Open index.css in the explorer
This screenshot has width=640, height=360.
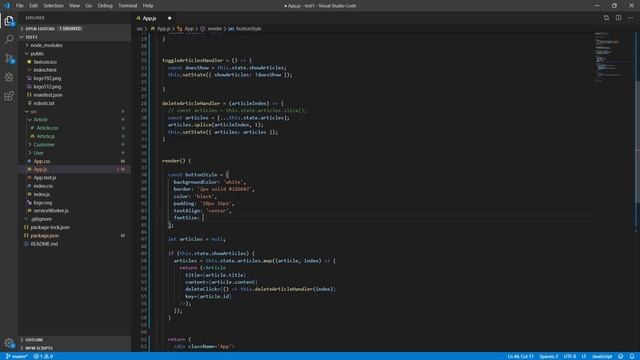coord(74,186)
